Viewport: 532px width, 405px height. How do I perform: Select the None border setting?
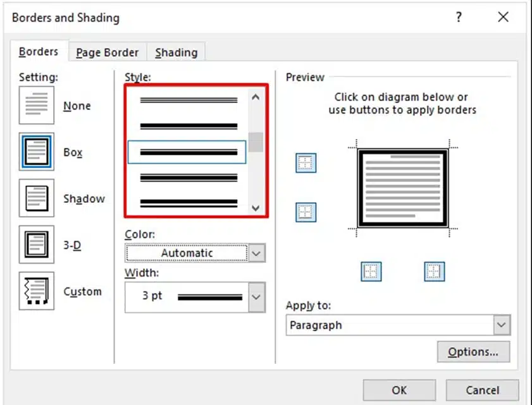pyautogui.click(x=37, y=106)
